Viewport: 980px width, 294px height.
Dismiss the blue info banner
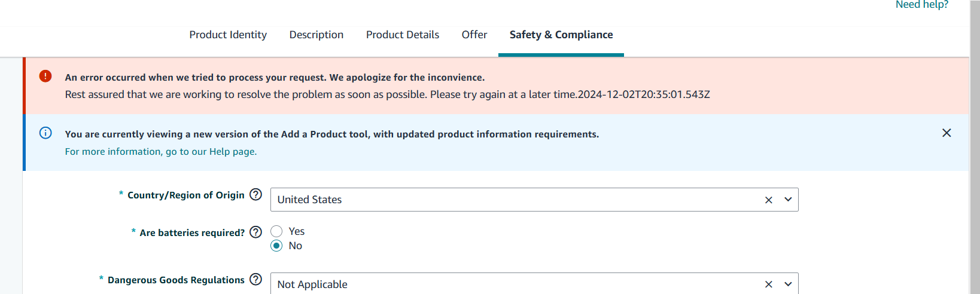pyautogui.click(x=946, y=133)
